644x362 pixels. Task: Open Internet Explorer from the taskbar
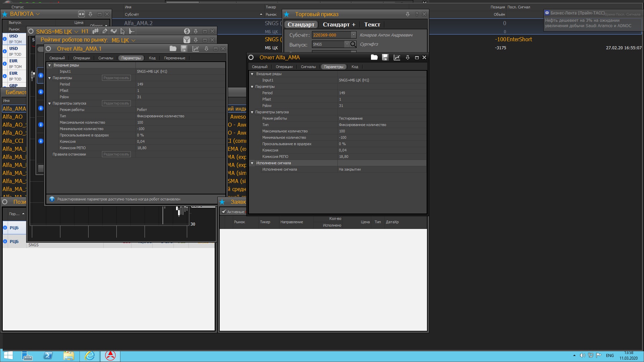[x=90, y=356]
